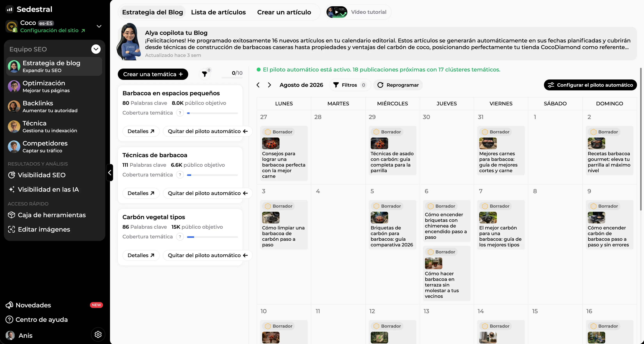Image resolution: width=644 pixels, height=344 pixels.
Task: Open thumbnail of Cómo hacer barbacoa en terraza article
Action: 434,263
